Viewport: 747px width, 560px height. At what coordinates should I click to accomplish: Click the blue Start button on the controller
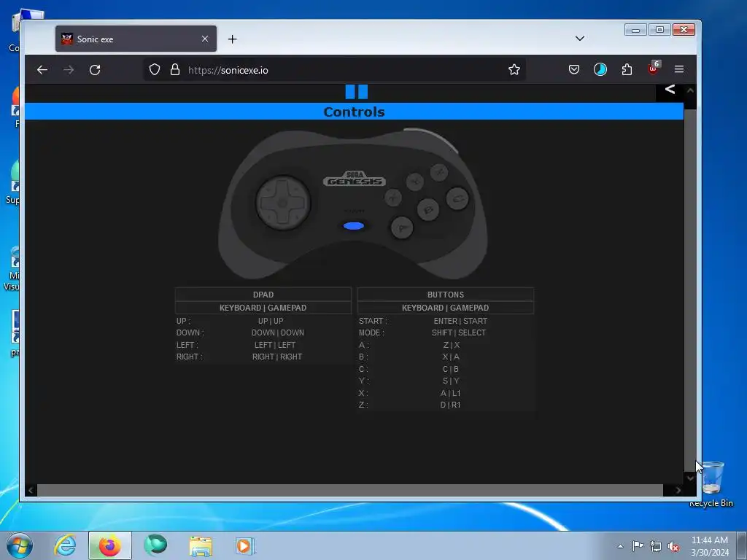point(354,226)
